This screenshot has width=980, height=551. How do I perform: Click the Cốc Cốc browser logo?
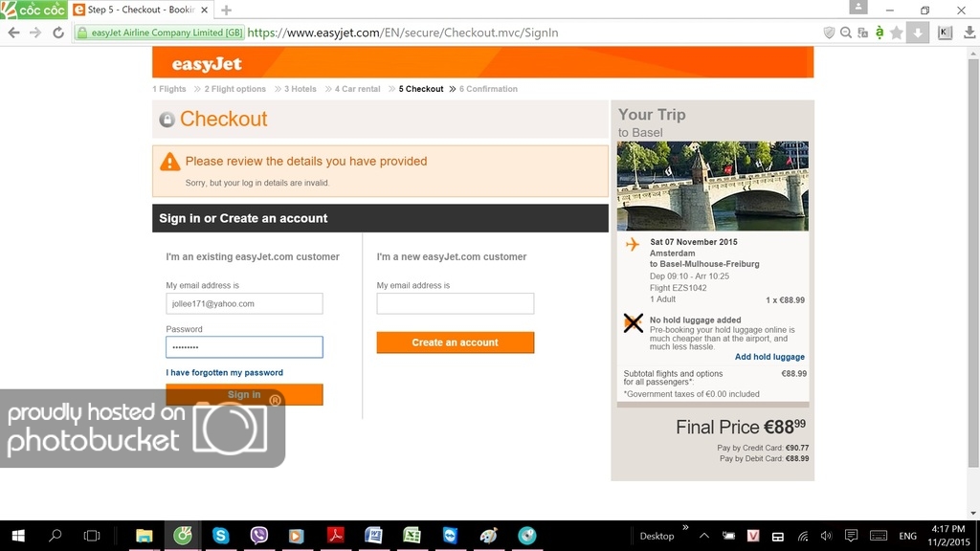pyautogui.click(x=33, y=10)
